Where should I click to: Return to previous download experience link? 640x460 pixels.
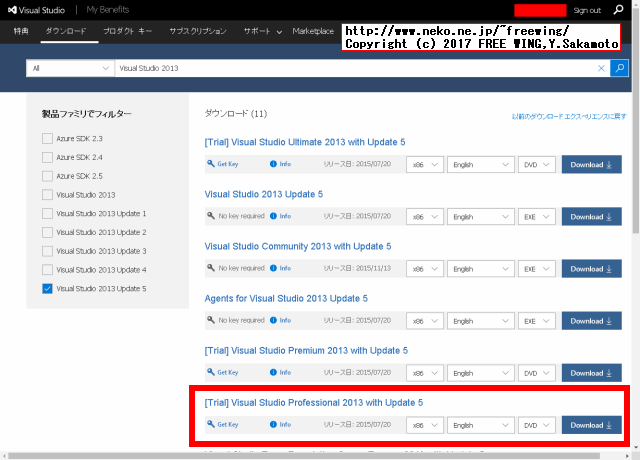[x=569, y=116]
